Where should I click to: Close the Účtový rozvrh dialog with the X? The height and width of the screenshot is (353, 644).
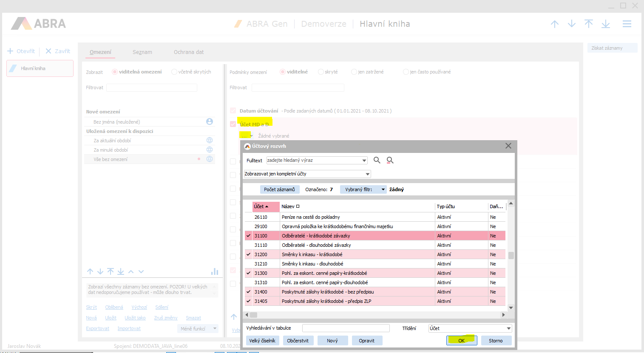(x=508, y=146)
